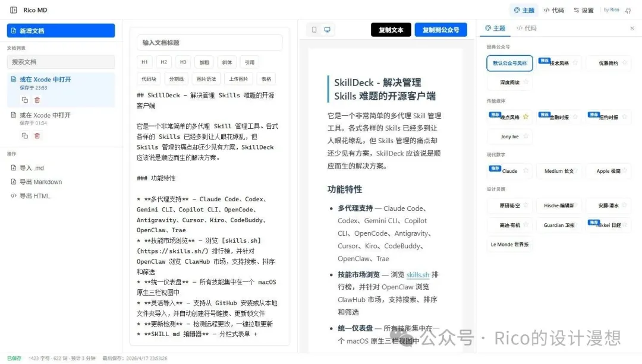Image resolution: width=642 pixels, height=364 pixels.
Task: Click the icon right of by Rico
Action: pos(628,10)
